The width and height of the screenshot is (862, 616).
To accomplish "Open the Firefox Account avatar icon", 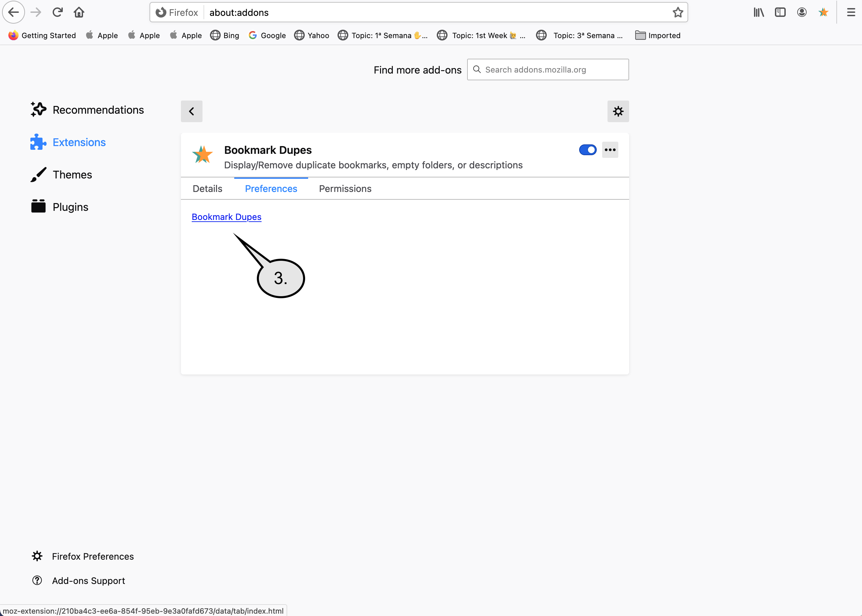I will click(x=801, y=12).
